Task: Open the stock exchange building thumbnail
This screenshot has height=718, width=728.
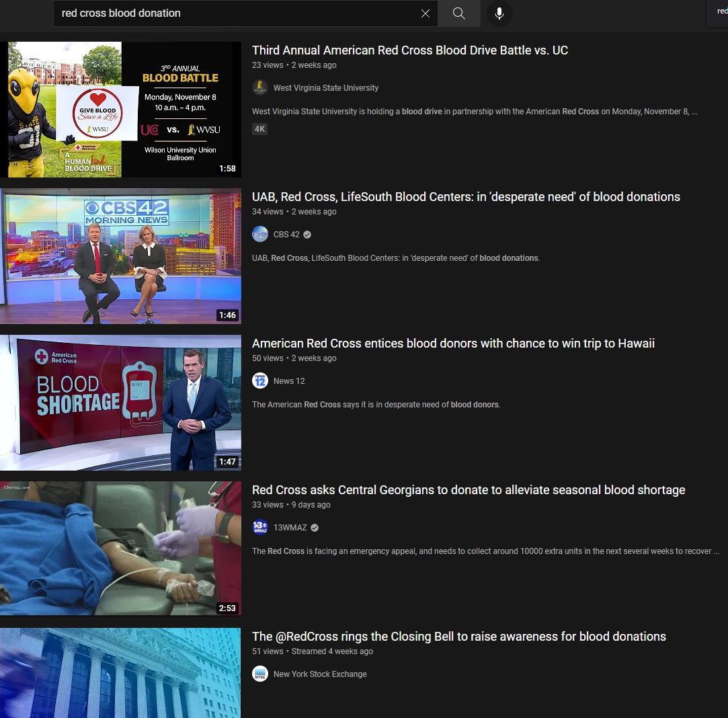Action: point(121,673)
